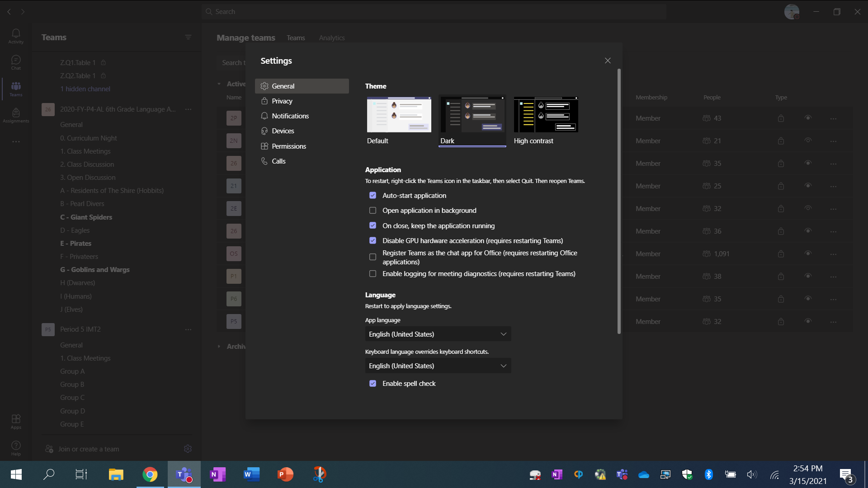Viewport: 868px width, 488px height.
Task: Select the Privacy settings tab
Action: click(302, 101)
